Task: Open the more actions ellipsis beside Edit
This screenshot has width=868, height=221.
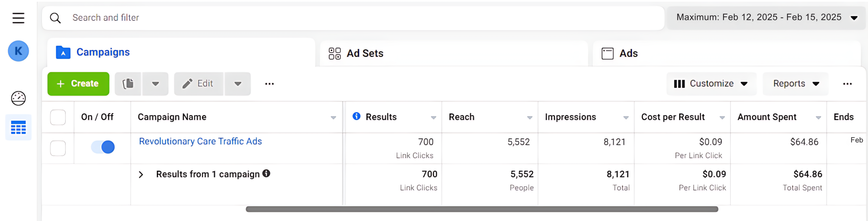Action: pos(269,84)
